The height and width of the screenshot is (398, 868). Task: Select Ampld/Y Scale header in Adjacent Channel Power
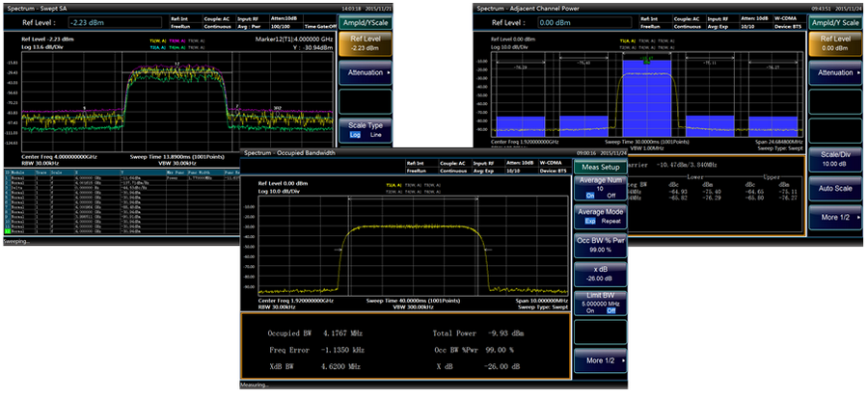coord(835,22)
